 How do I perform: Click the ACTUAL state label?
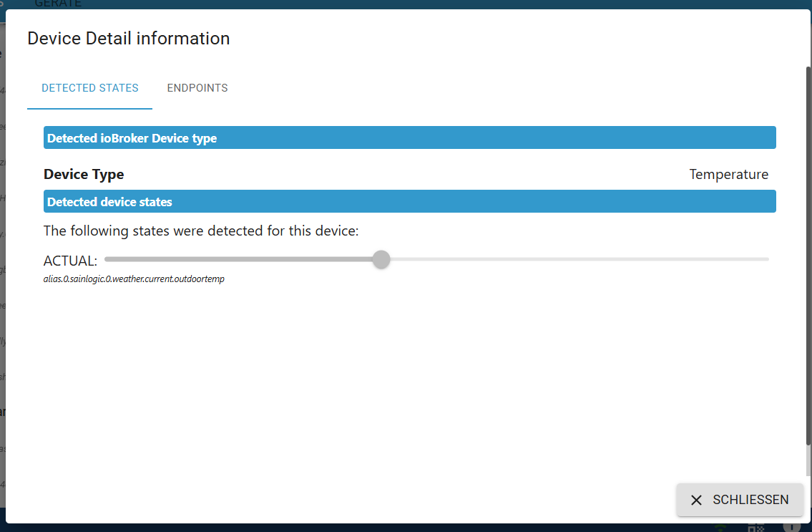pos(70,261)
